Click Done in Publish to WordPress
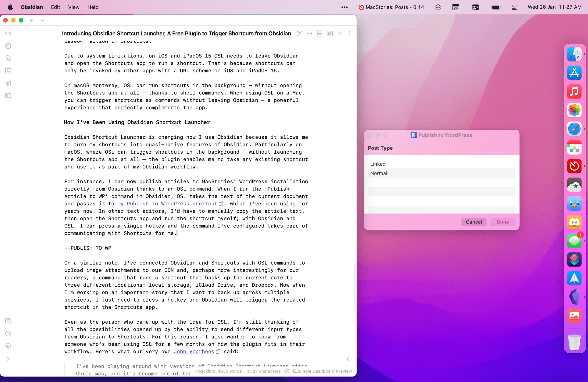The width and height of the screenshot is (588, 382). [503, 222]
